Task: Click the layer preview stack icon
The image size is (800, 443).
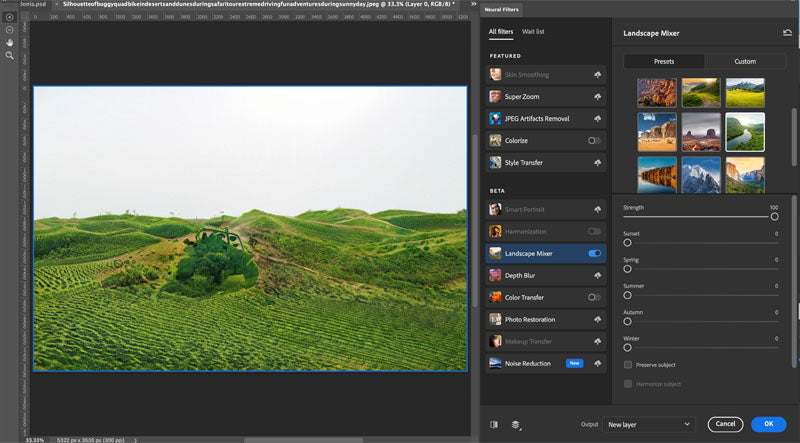Action: click(x=516, y=424)
